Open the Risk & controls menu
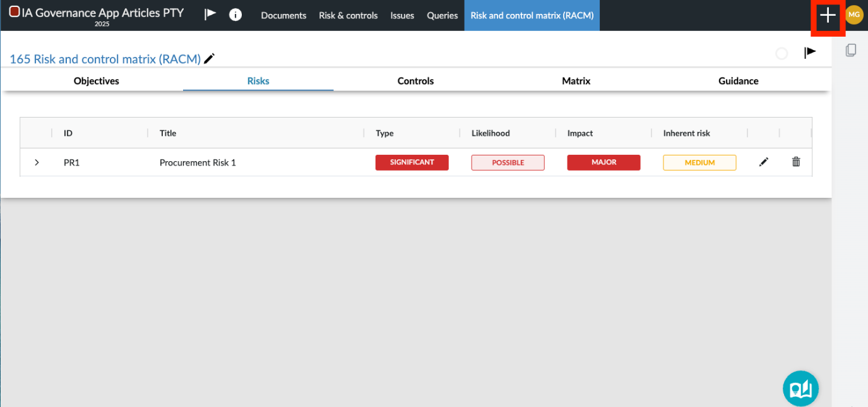The height and width of the screenshot is (407, 868). 348,15
